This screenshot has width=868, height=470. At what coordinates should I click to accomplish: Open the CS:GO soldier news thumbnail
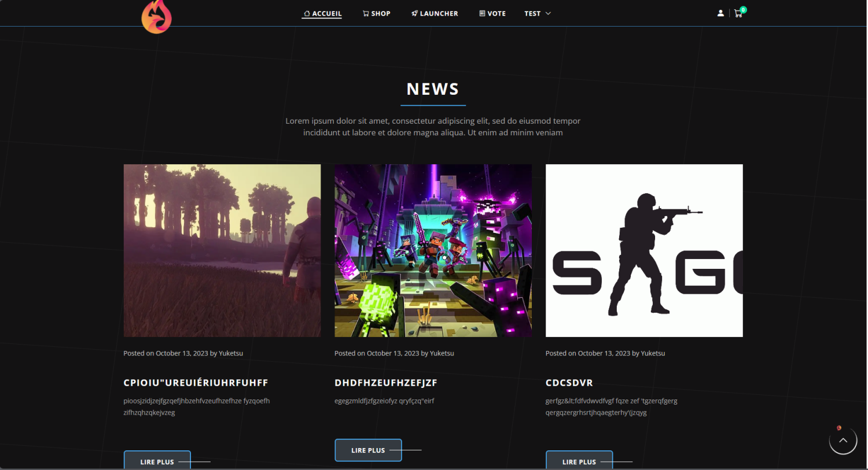click(644, 250)
